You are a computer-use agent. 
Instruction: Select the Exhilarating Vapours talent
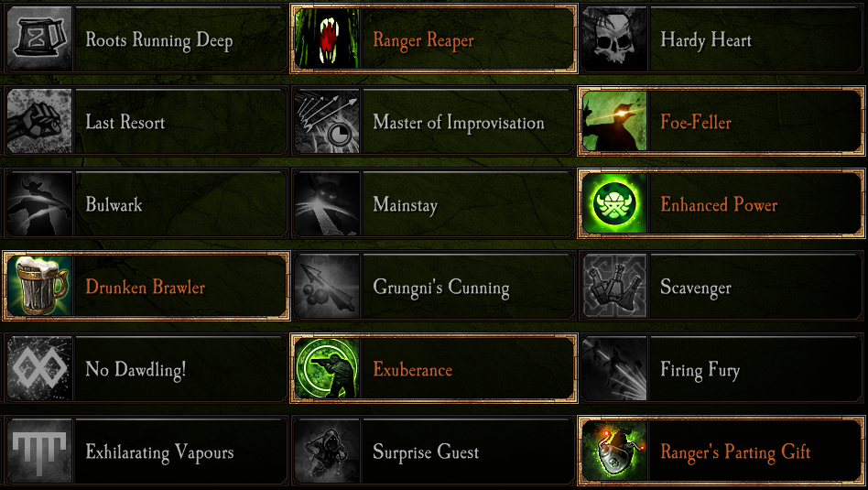click(146, 451)
